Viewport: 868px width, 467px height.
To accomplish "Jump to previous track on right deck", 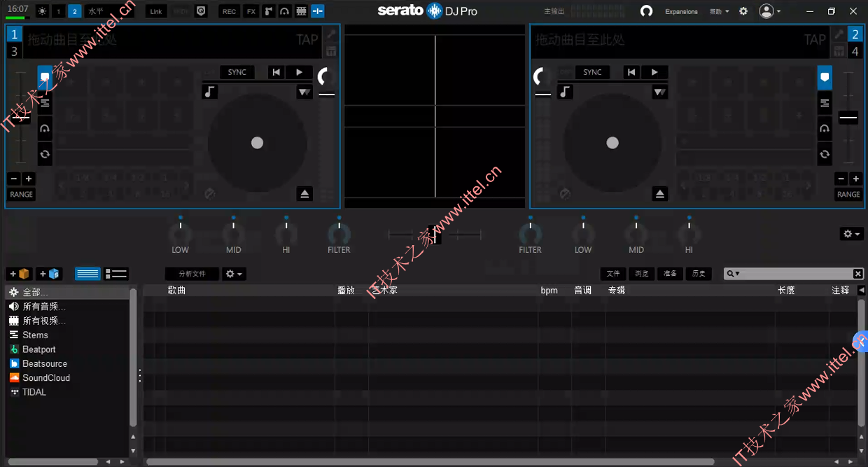I will 631,72.
